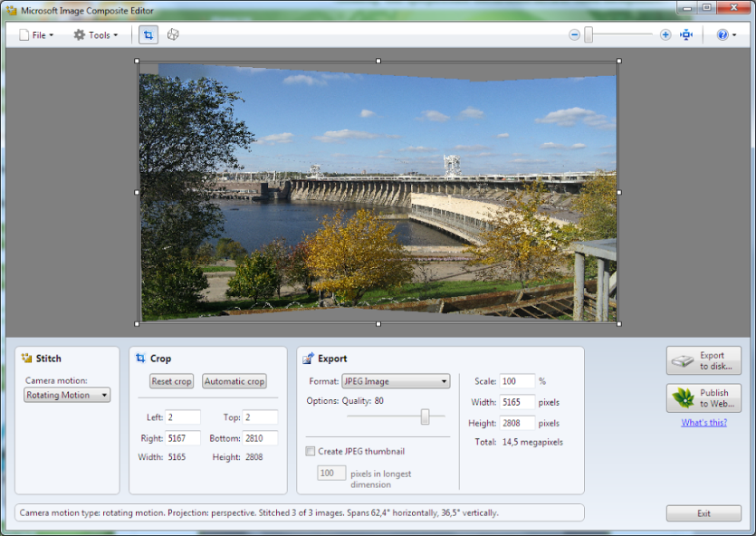This screenshot has height=536, width=756.
Task: Maximize the Image Composite Editor window
Action: tap(707, 8)
